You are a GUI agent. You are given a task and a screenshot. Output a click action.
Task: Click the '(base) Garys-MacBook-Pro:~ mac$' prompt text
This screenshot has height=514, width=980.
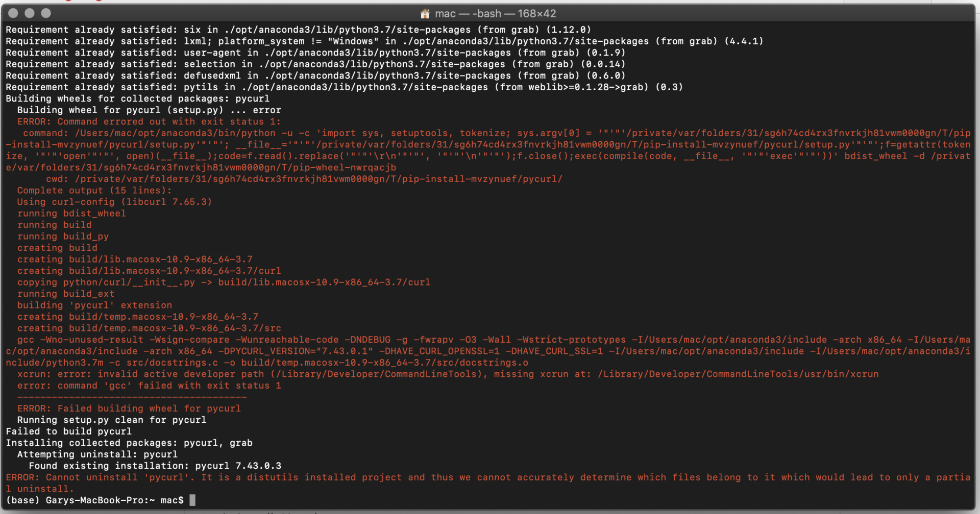pos(95,500)
